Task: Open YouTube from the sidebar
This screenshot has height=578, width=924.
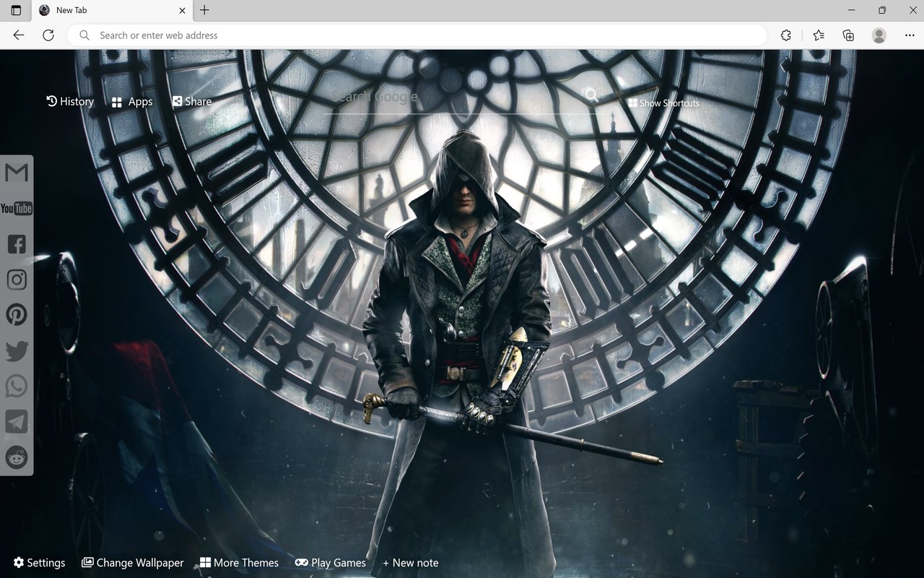Action: pos(17,209)
